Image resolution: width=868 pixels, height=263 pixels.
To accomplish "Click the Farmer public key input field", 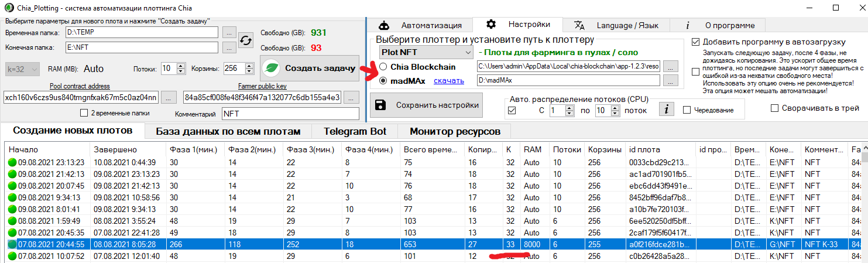I will 262,97.
